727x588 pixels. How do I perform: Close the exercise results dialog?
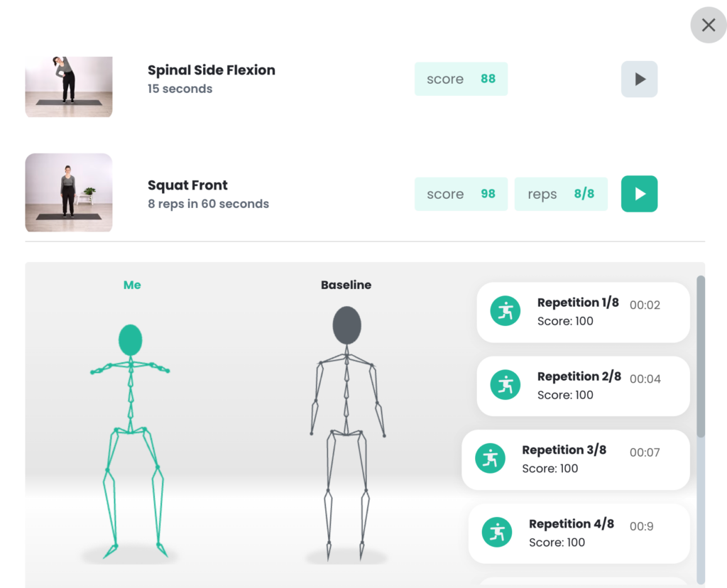tap(708, 25)
